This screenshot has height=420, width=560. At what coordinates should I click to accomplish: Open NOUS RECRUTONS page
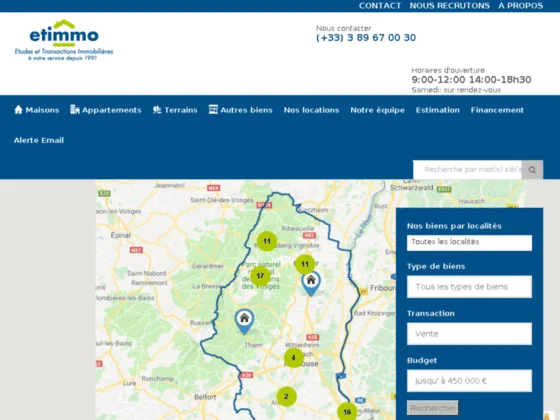tap(449, 6)
